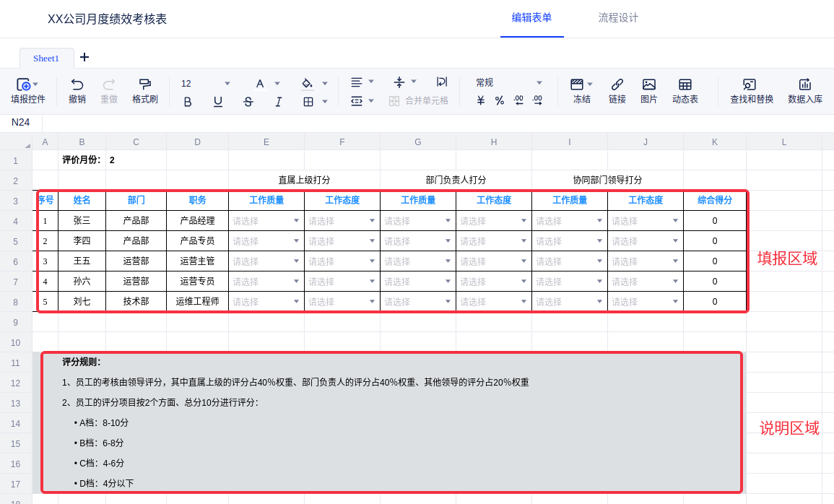Open the fill color picker
The width and height of the screenshot is (834, 504).
tap(308, 83)
